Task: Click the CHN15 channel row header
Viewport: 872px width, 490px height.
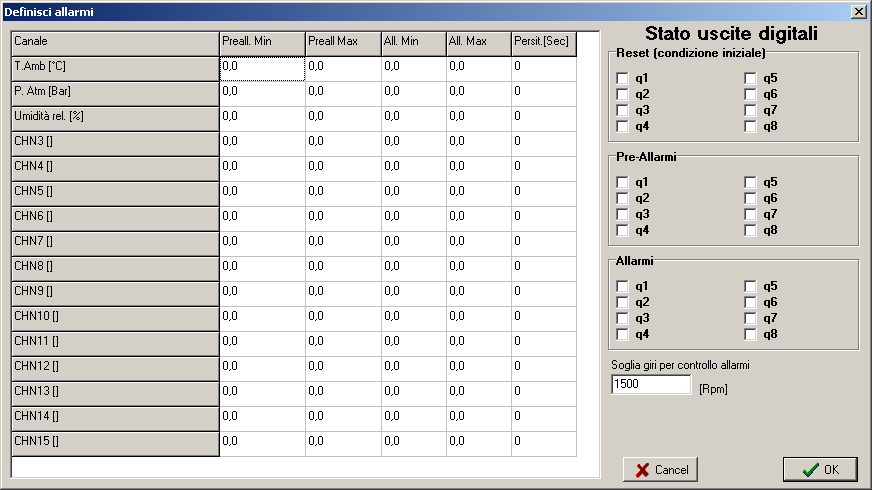Action: coord(115,442)
